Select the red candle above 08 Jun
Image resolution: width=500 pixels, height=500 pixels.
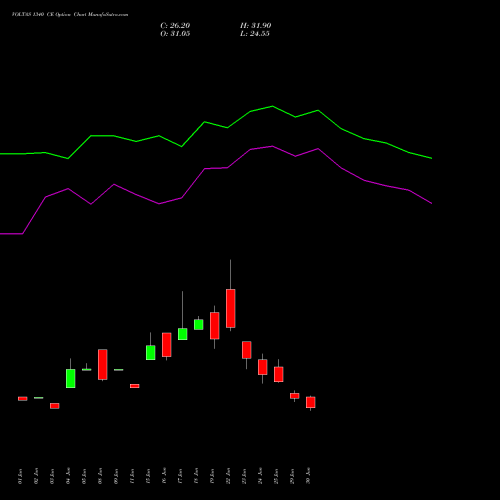[103, 364]
